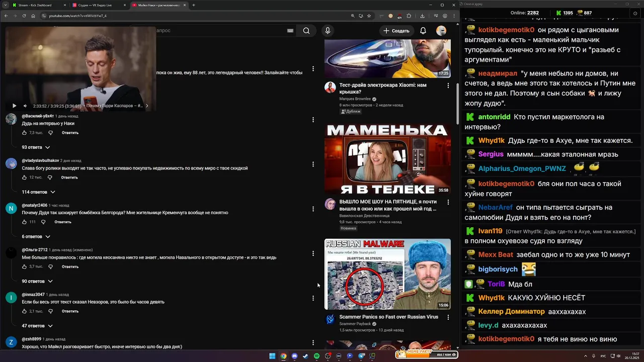Image resolution: width=644 pixels, height=362 pixels.
Task: Expand 114 ответов replies
Action: coord(38,192)
